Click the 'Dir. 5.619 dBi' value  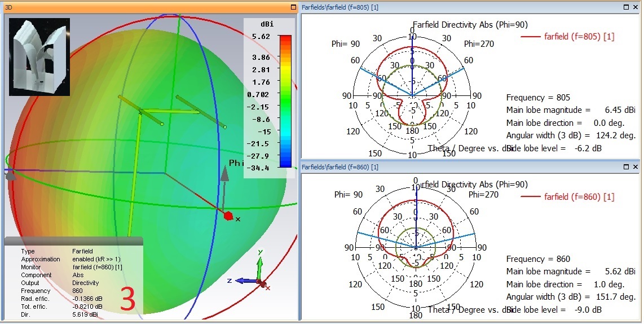(85, 314)
